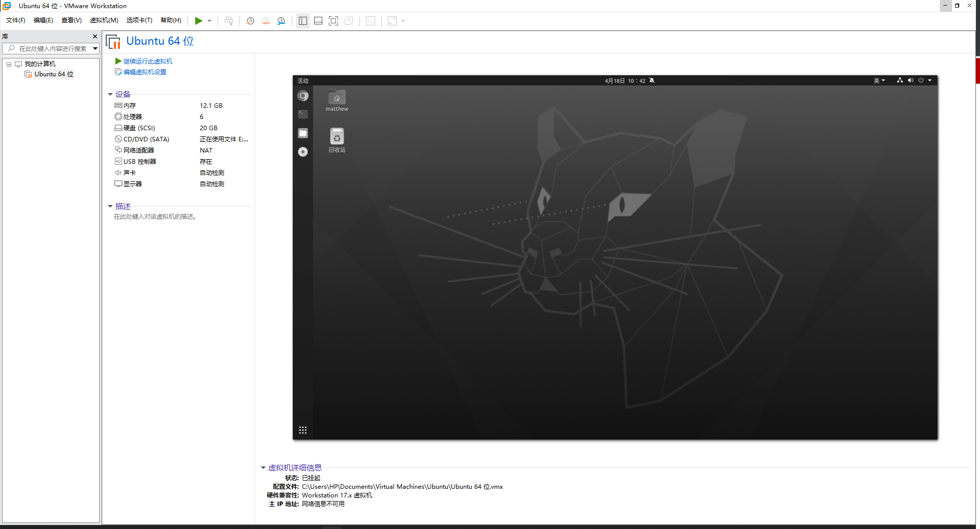The height and width of the screenshot is (529, 980).
Task: Click the 网络信息不可用 IP address value
Action: click(323, 504)
